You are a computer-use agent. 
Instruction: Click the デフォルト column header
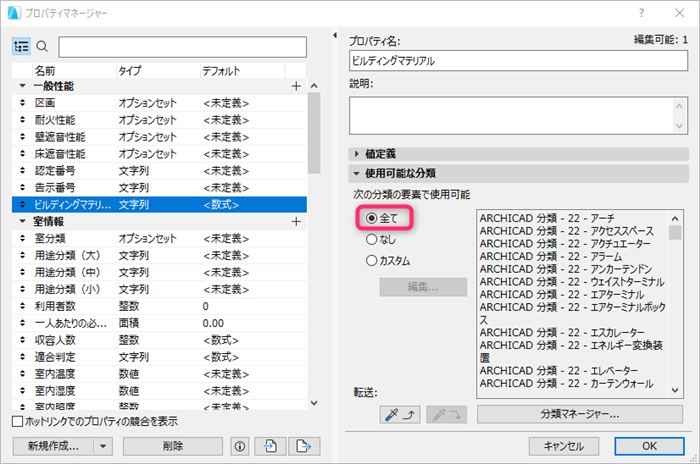(x=242, y=71)
